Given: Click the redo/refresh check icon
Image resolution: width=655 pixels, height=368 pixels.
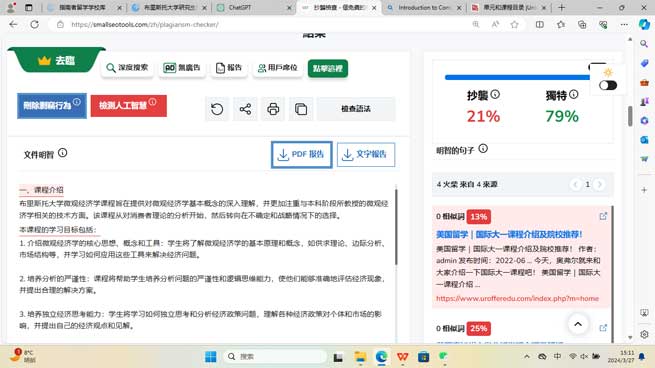Looking at the screenshot, I should (217, 109).
